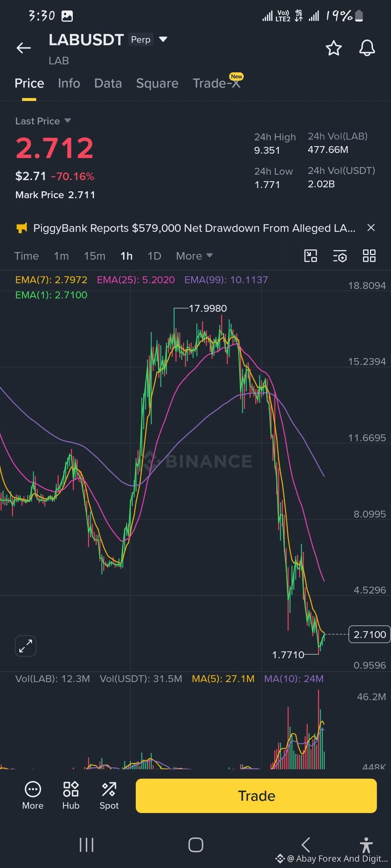Screen dimensions: 391x868
Task: Switch to the Price tab
Action: click(29, 83)
